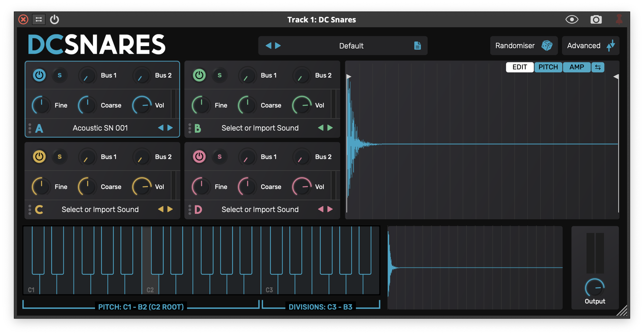Image resolution: width=644 pixels, height=335 pixels.
Task: Select next sound for layer A
Action: click(x=170, y=128)
